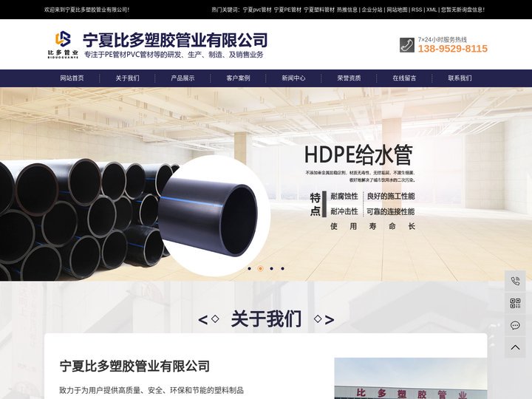Open 网站首页 in navigation bar
This screenshot has height=399, width=532.
[72, 78]
